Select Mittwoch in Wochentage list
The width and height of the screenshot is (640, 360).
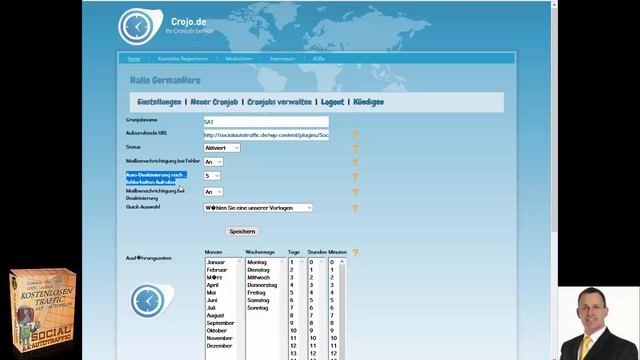[258, 277]
